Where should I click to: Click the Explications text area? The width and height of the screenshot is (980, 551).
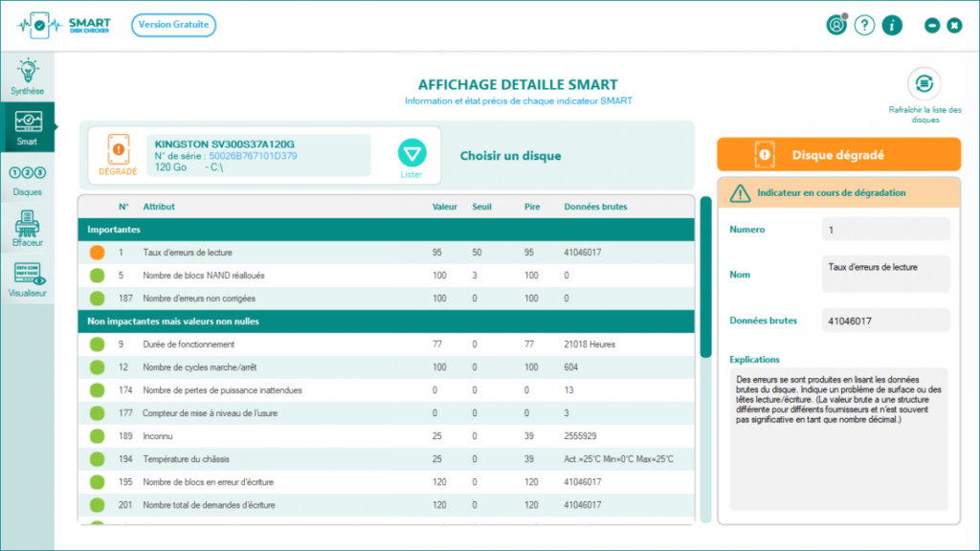(838, 439)
